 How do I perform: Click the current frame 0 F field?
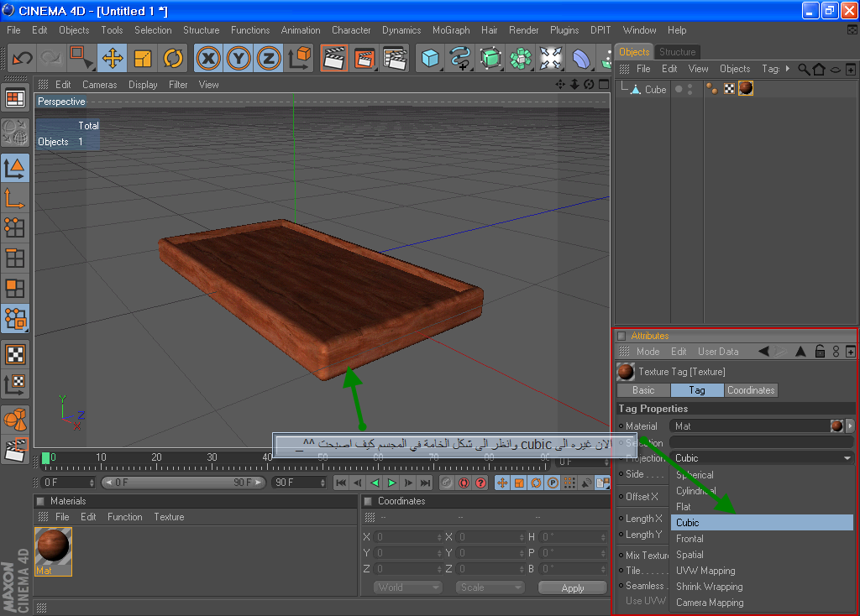[68, 483]
